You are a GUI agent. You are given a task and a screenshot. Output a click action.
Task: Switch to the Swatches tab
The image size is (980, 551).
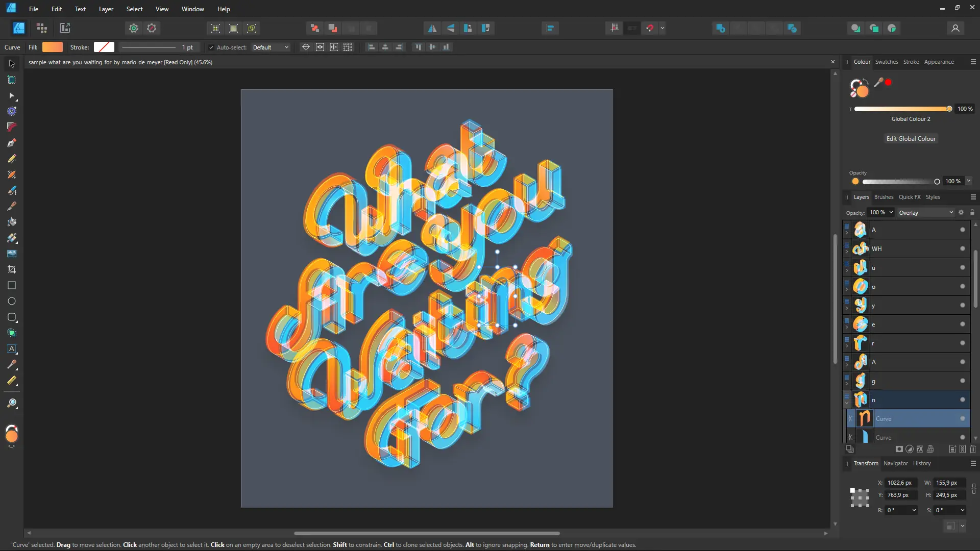[x=886, y=62]
